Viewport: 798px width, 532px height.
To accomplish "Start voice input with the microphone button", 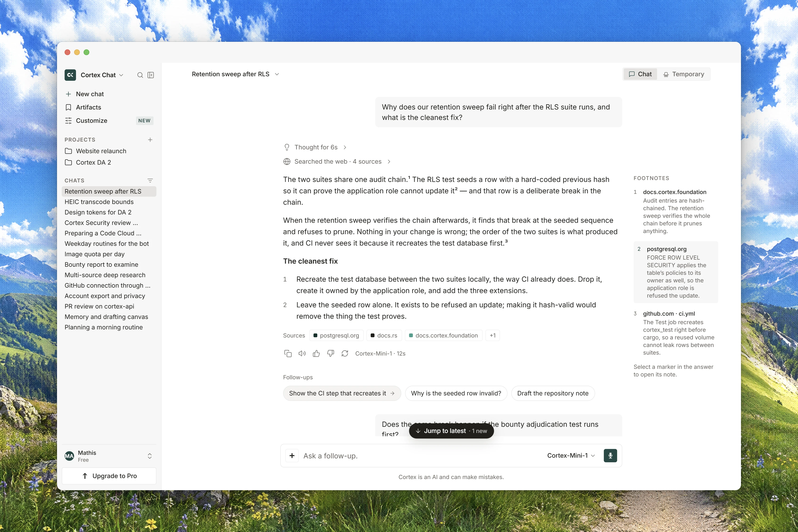I will pyautogui.click(x=610, y=456).
